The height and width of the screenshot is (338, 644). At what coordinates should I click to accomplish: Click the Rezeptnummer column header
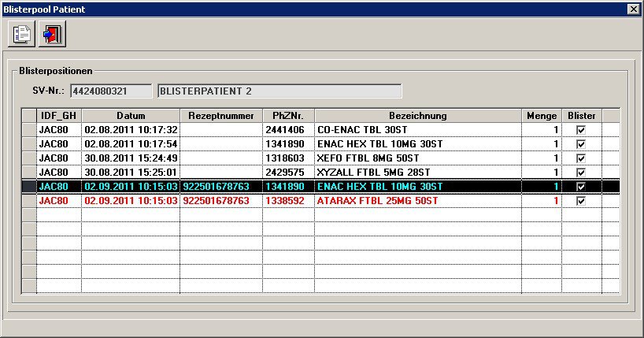click(x=220, y=116)
